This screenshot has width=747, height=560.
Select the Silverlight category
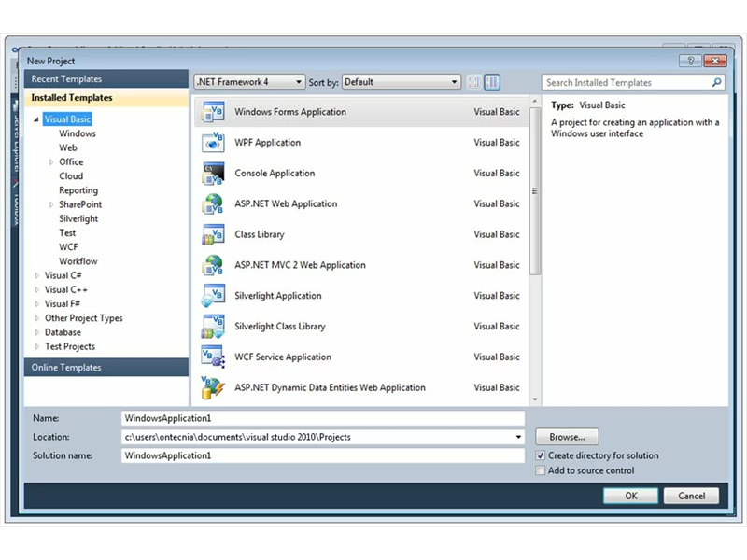[x=78, y=219]
